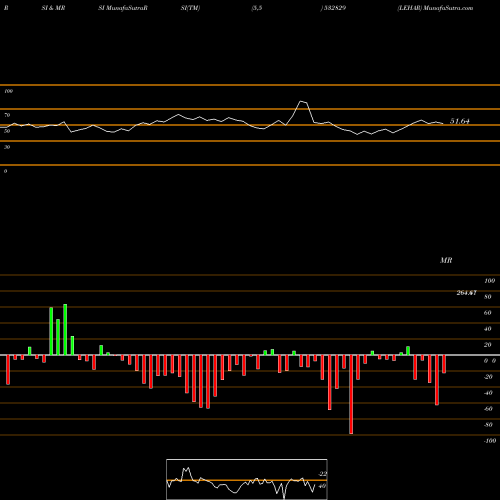Viewport: 500px width, 500px height.
Task: Click the 30 level label on RSI axis
Action: point(7,147)
